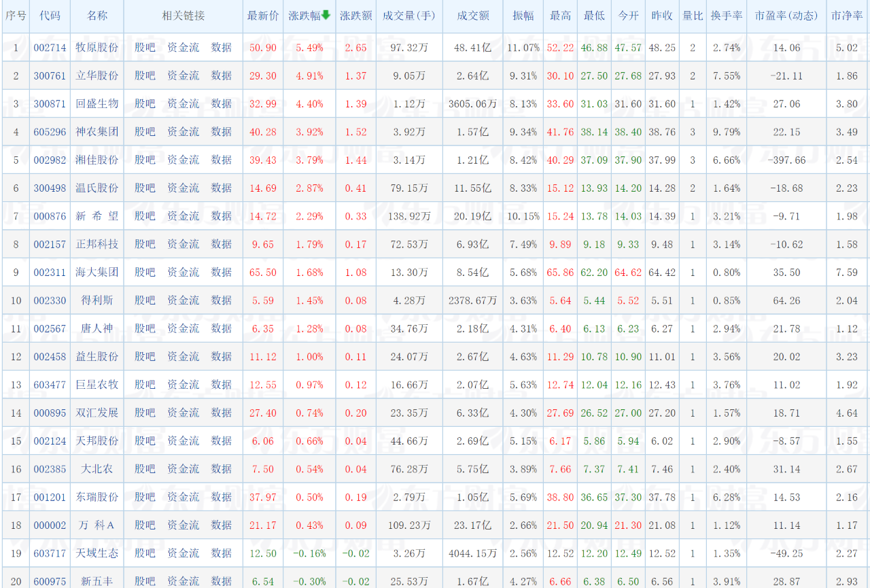Open 数据 link for 牧原股份

[222, 48]
